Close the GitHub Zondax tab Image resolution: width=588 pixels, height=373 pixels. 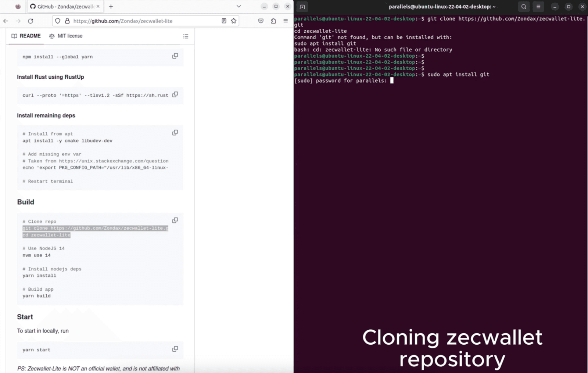pos(98,6)
